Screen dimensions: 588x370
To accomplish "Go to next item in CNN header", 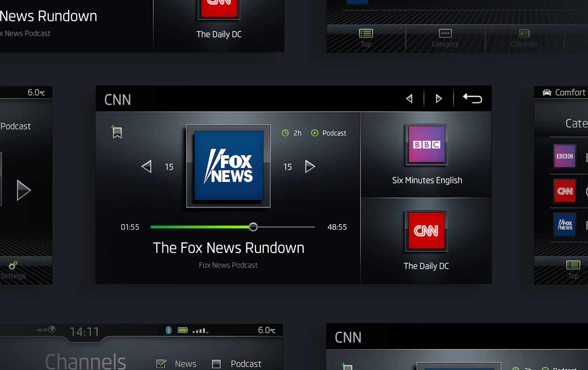I will 439,99.
